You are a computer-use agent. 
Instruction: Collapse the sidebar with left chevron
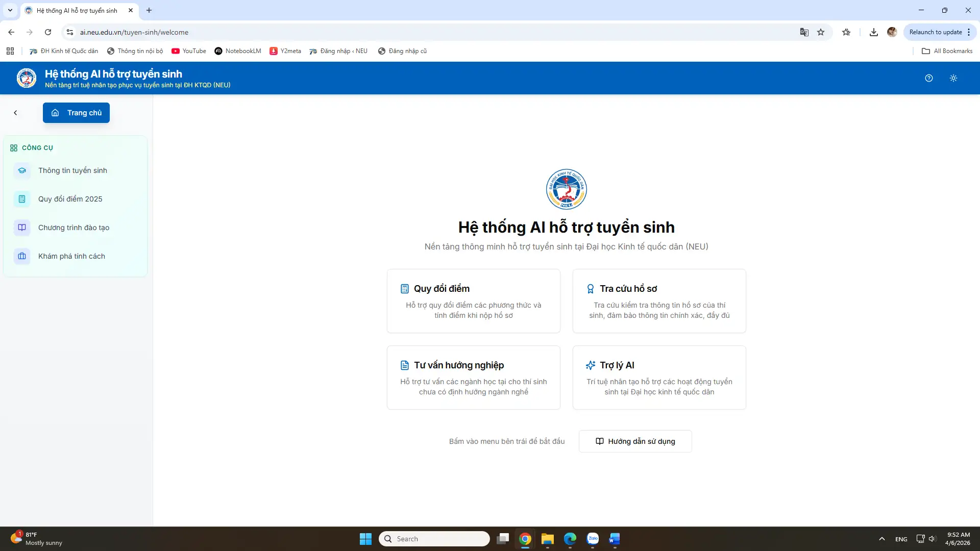click(x=15, y=113)
